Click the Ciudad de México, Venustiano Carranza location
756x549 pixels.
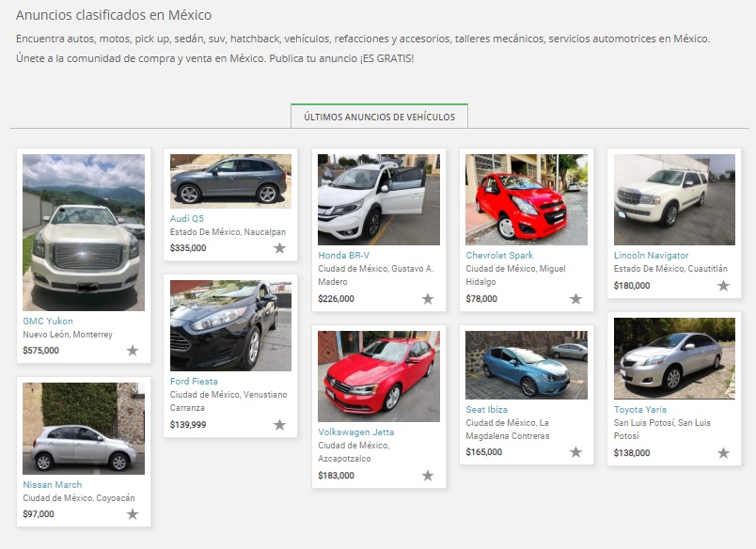coord(228,401)
